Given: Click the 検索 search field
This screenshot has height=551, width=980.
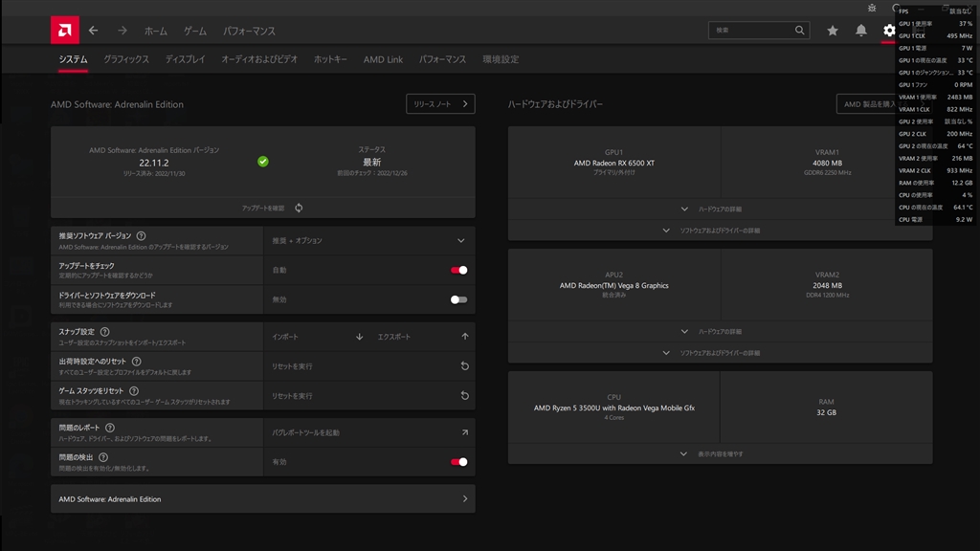Looking at the screenshot, I should (x=751, y=31).
